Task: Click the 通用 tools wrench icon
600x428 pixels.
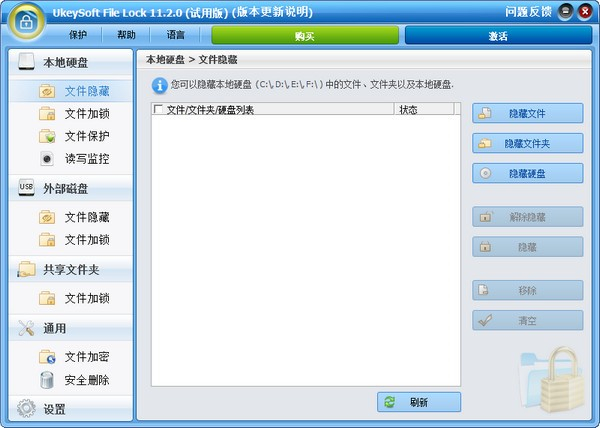Action: point(26,328)
